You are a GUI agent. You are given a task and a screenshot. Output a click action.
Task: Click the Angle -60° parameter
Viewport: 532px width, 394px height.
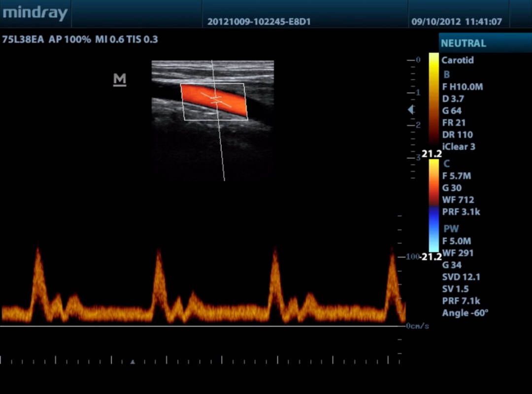click(465, 313)
